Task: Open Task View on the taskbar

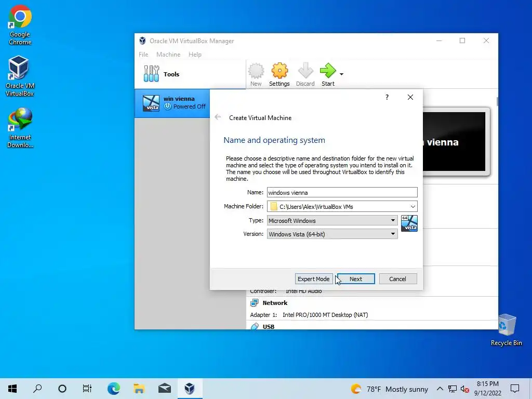Action: coord(87,389)
